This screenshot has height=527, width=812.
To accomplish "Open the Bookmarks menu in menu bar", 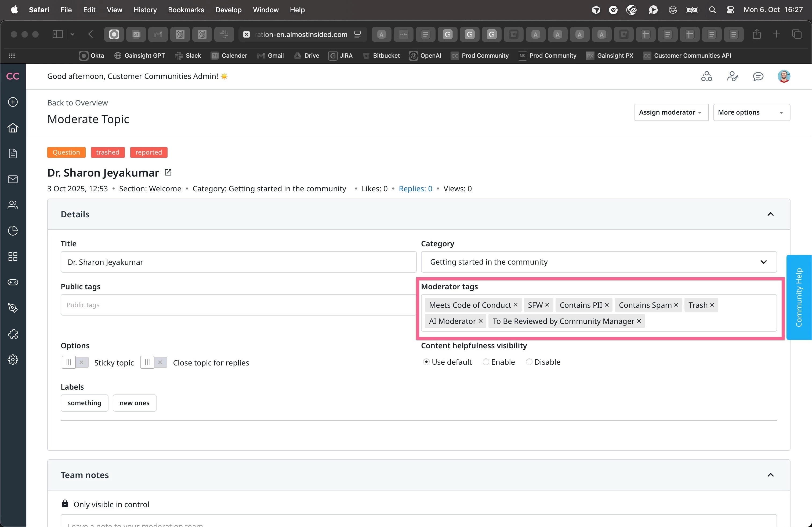I will 186,10.
